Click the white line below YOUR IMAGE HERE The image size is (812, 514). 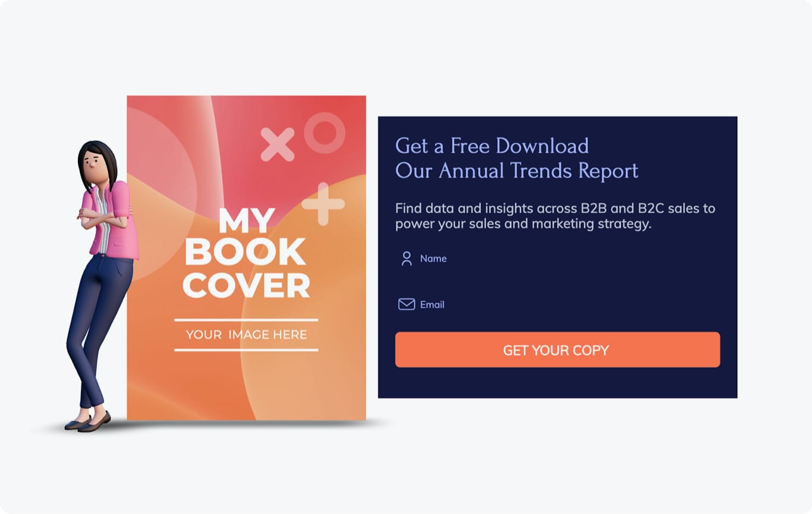pos(246,350)
